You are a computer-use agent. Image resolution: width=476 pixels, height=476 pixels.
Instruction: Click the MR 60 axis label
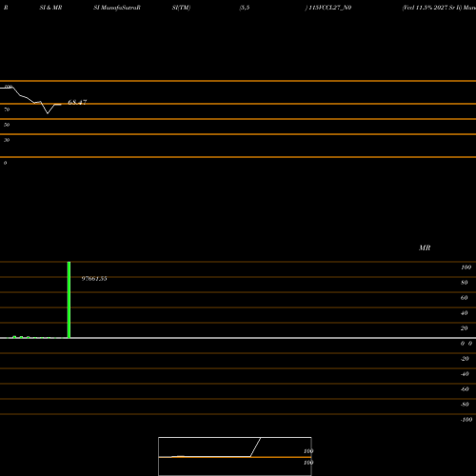click(x=465, y=298)
